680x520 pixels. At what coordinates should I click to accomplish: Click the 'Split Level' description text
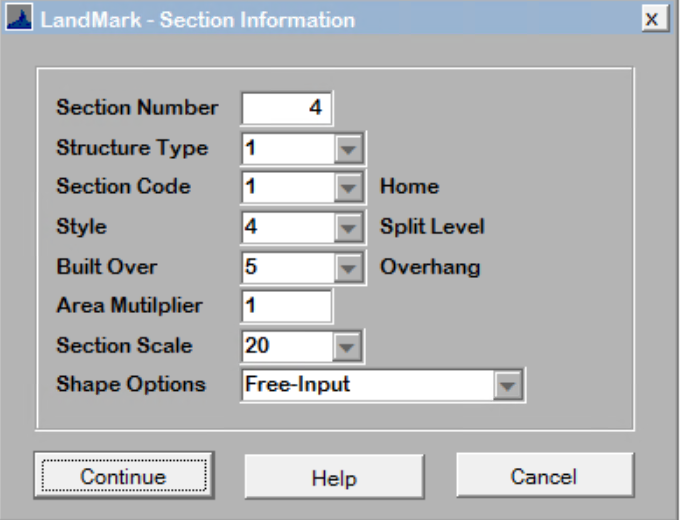pos(432,226)
